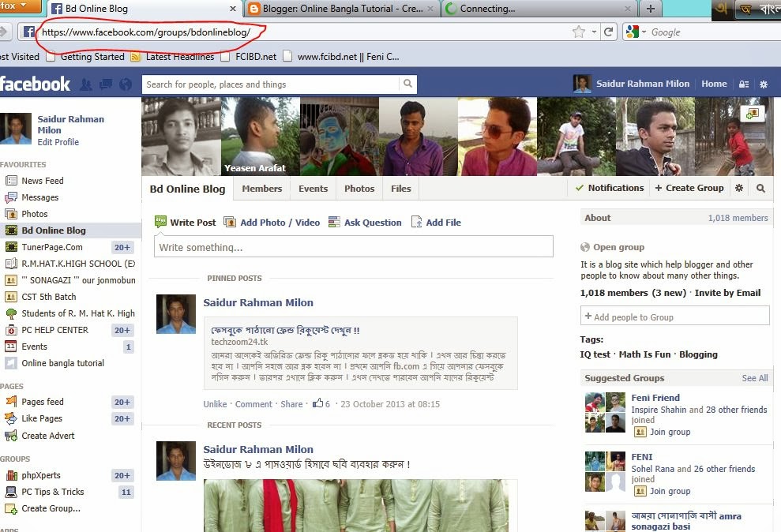Click the Create Advert icon
Viewport: 781px width, 532px height.
click(x=11, y=436)
